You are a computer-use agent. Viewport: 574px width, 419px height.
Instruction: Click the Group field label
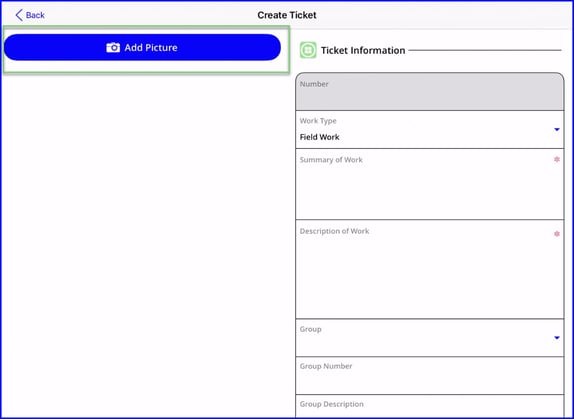click(310, 329)
